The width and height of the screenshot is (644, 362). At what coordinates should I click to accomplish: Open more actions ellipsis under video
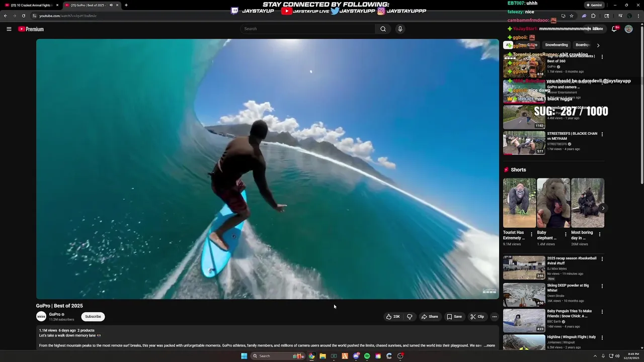(495, 317)
